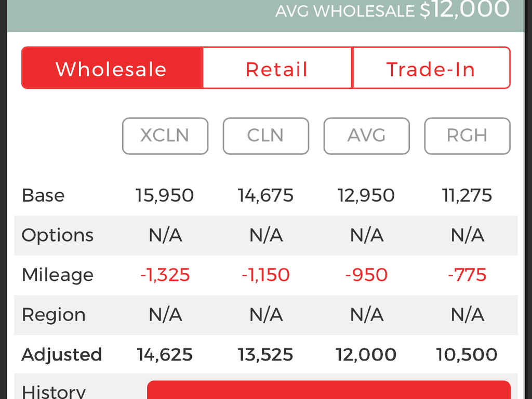
Task: Click the RGH mileage adjustment -775
Action: point(467,275)
